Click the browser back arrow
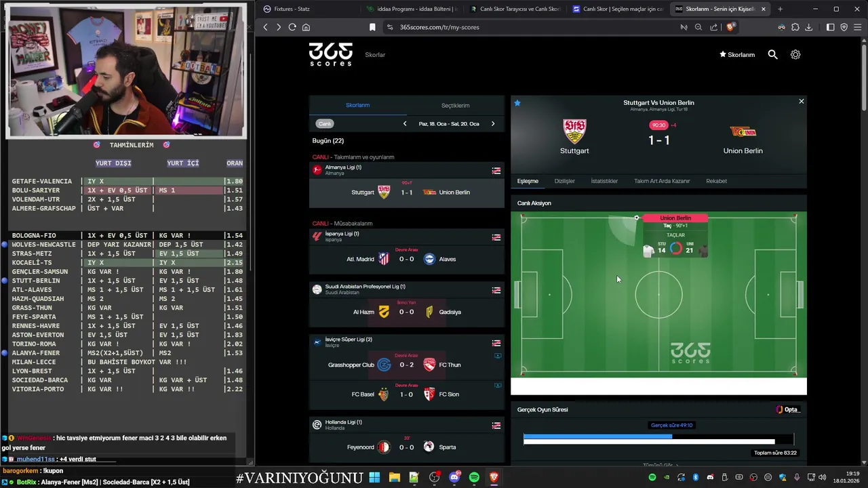Viewport: 868px width, 488px height. 265,27
